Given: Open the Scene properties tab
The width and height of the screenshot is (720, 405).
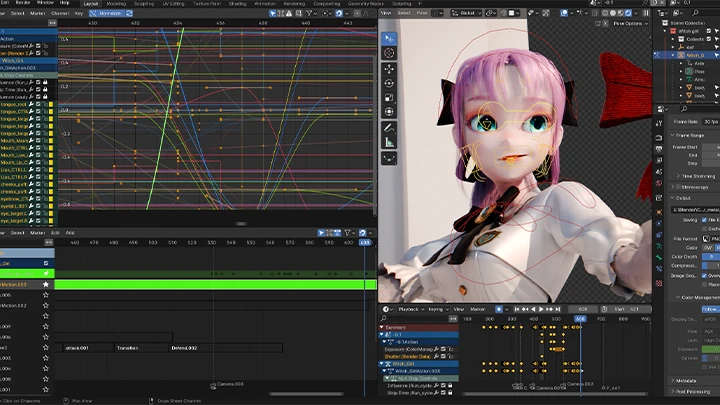Looking at the screenshot, I should [659, 172].
